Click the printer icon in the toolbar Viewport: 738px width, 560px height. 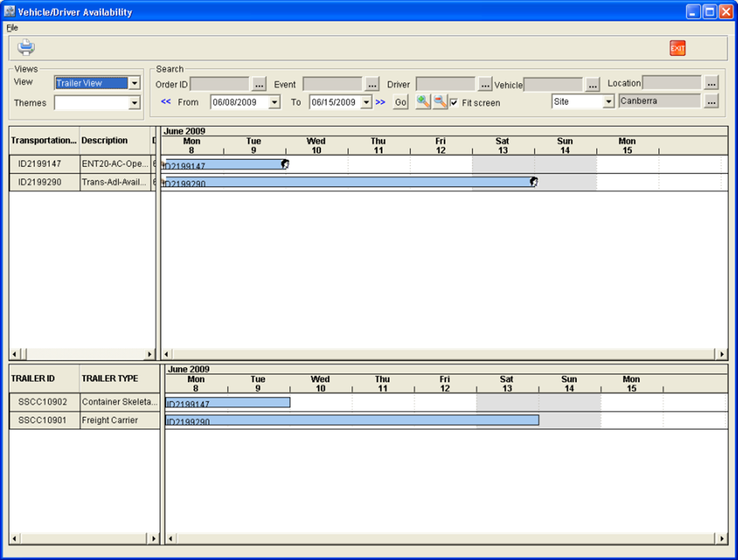[x=26, y=48]
